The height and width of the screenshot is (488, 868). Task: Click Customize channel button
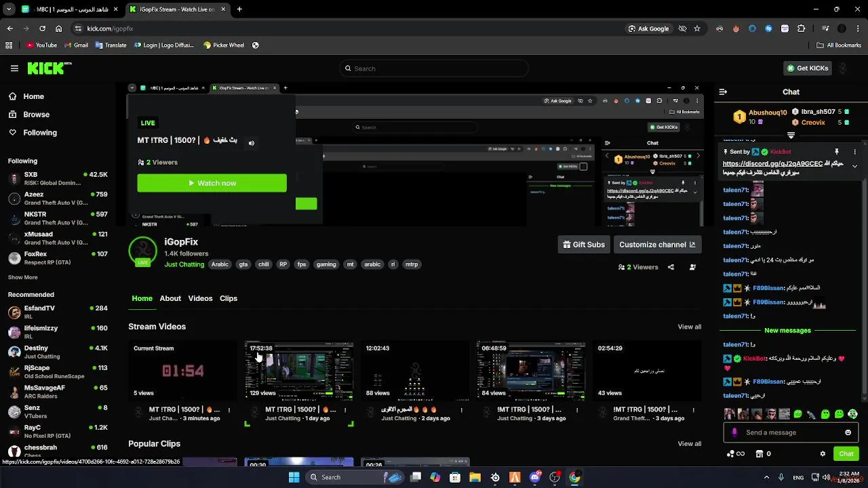click(657, 245)
